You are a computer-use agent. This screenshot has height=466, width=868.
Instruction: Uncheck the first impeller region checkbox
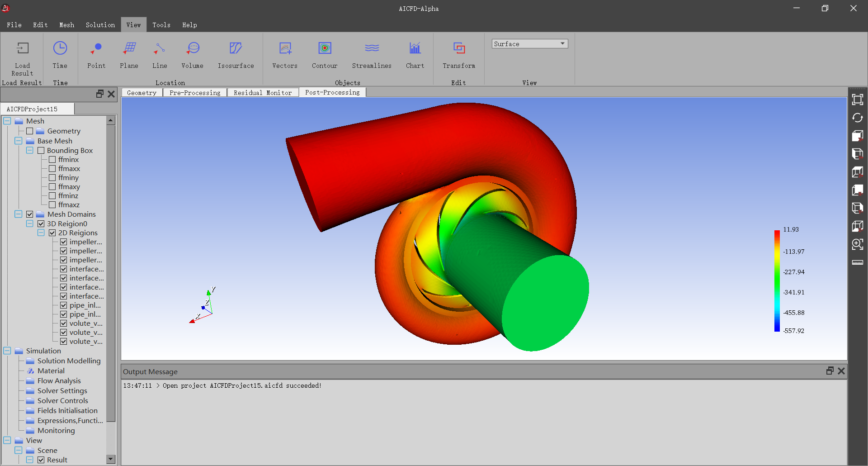63,242
